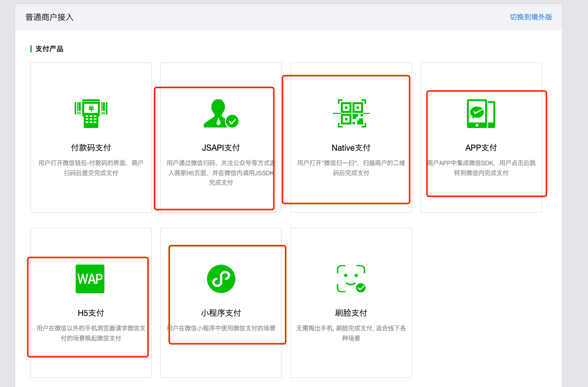Click the APP支付 title label
The width and height of the screenshot is (588, 387).
tap(481, 148)
